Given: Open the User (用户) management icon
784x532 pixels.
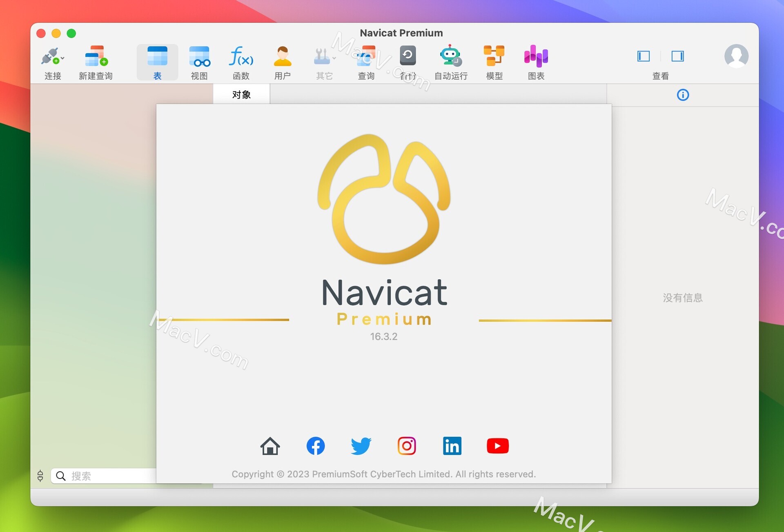Looking at the screenshot, I should (283, 56).
